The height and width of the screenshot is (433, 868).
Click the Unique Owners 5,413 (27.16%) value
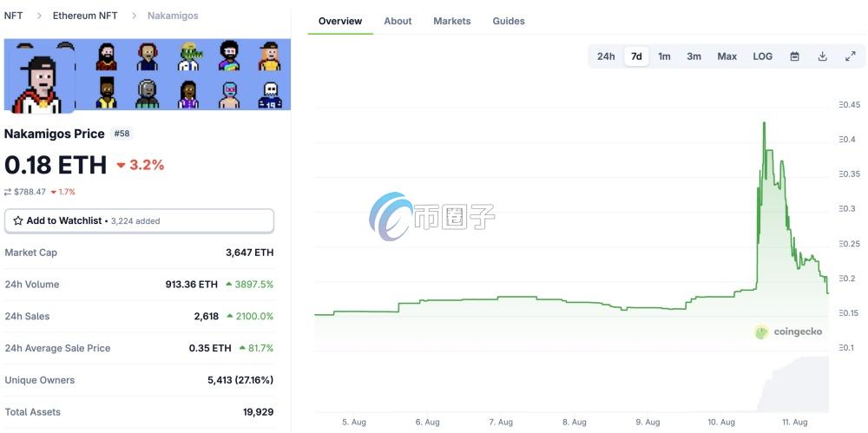[240, 380]
